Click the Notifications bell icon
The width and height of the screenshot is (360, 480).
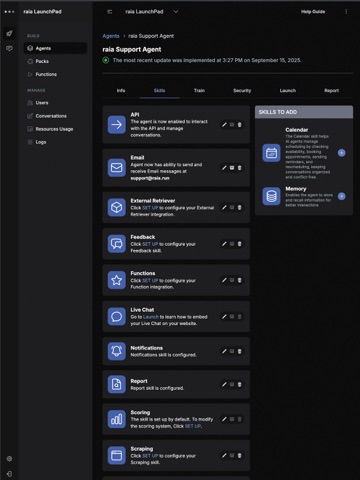[117, 351]
